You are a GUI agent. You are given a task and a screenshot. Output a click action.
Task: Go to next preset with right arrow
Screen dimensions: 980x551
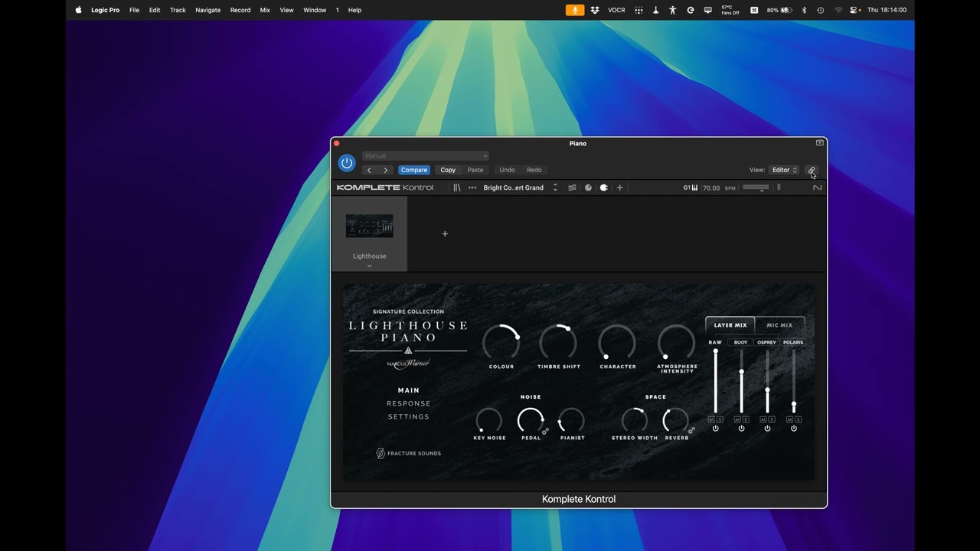[385, 170]
